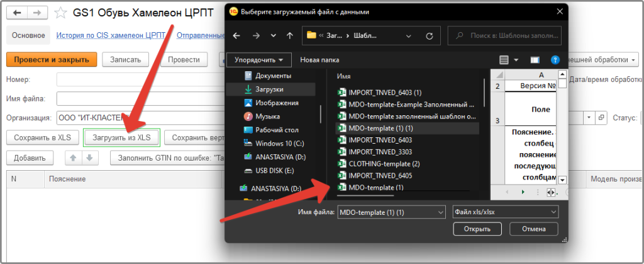
Task: Click Провести и закрыть button
Action: click(x=52, y=60)
